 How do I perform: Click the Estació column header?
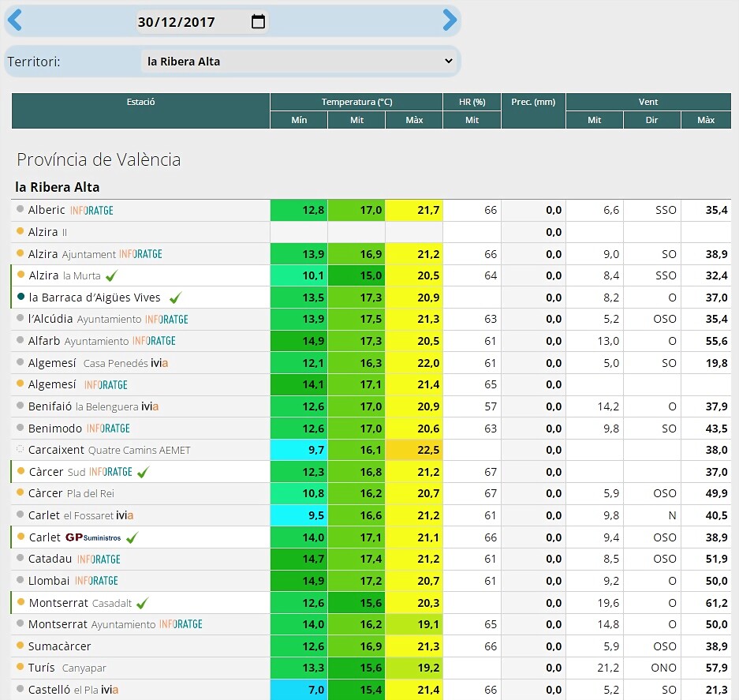coord(140,110)
